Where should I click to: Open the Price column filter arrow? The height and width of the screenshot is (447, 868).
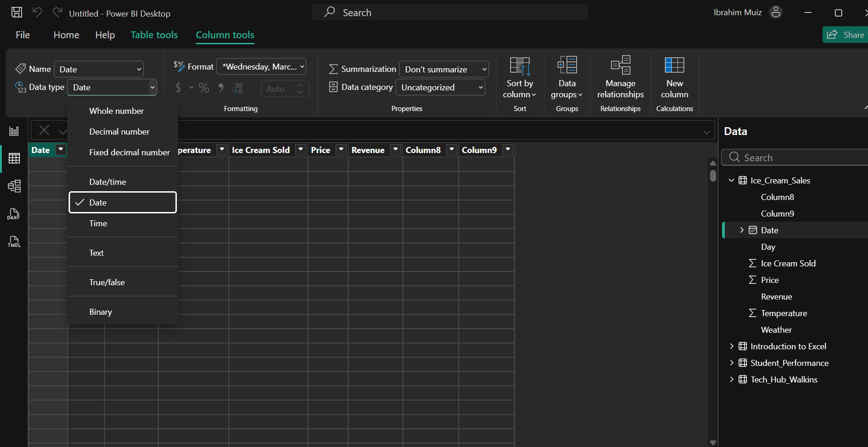(x=341, y=149)
